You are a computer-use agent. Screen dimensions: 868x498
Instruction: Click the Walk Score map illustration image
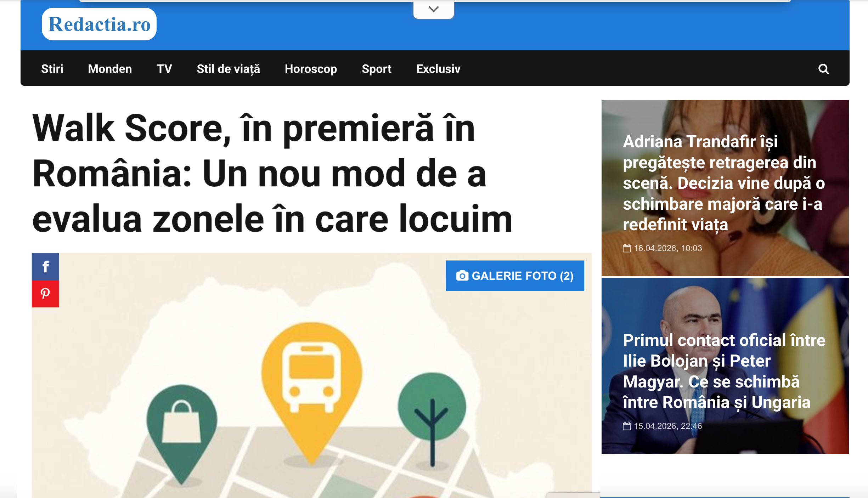pyautogui.click(x=312, y=390)
